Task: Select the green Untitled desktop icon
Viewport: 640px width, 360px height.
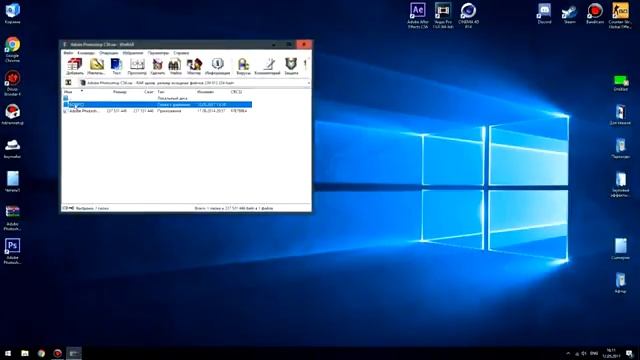Action: click(620, 83)
